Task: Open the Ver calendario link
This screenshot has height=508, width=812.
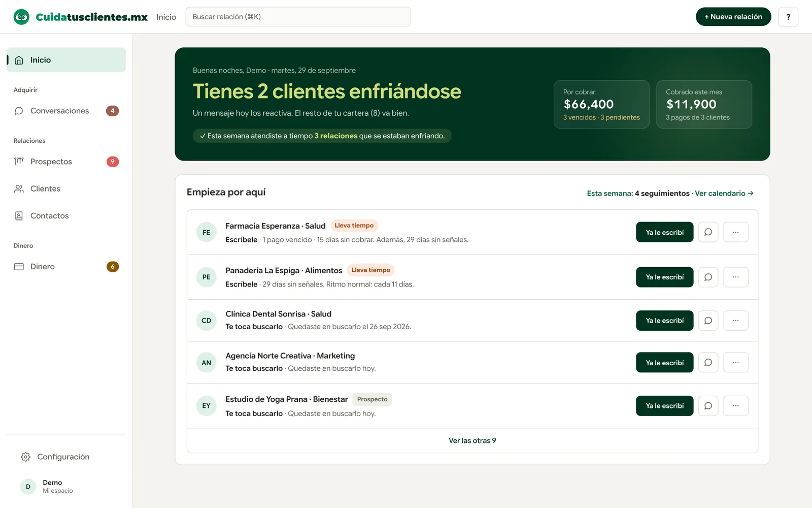Action: pos(724,194)
